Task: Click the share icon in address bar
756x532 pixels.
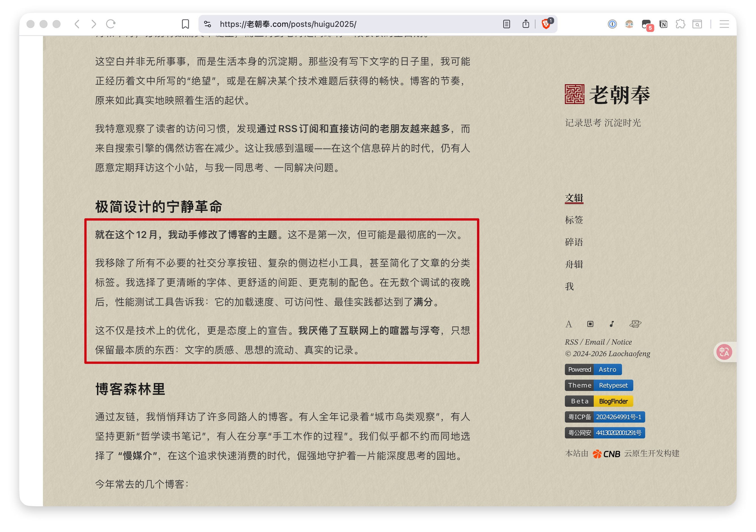Action: pyautogui.click(x=526, y=24)
